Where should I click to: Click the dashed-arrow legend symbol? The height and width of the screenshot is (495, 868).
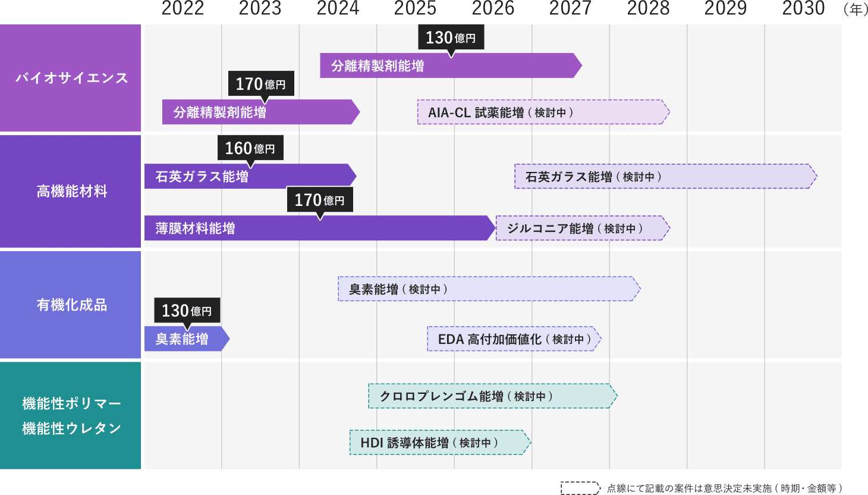581,488
